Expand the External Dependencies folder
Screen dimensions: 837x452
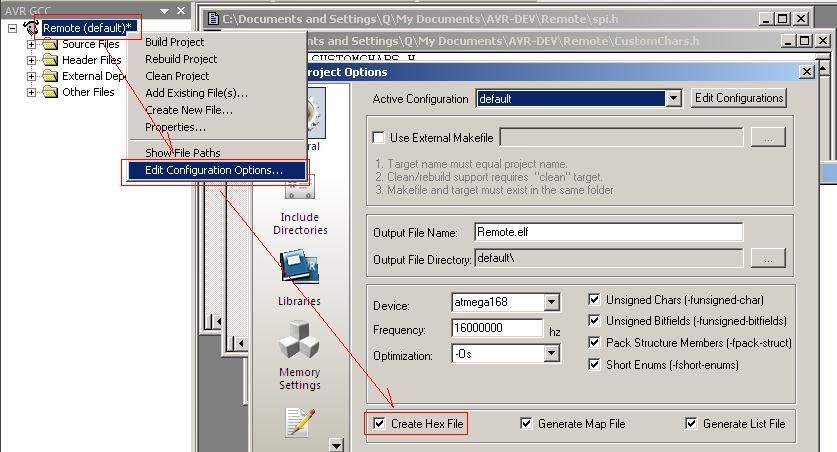point(31,76)
